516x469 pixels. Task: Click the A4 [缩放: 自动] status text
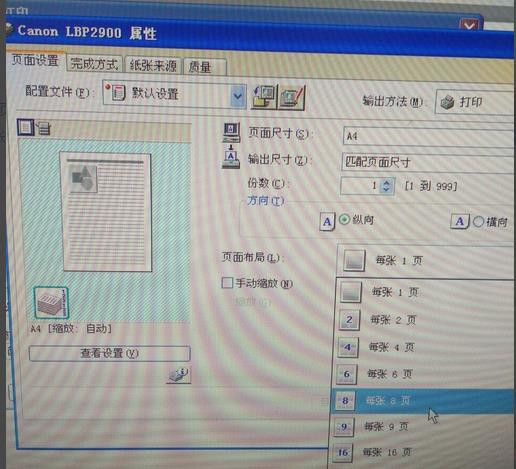[71, 329]
